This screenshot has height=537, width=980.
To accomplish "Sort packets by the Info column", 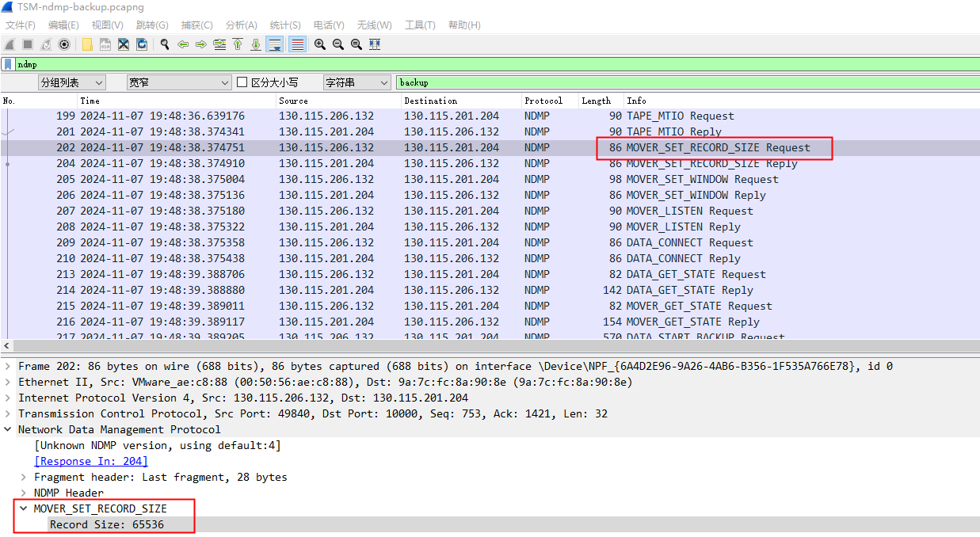I will coord(802,101).
